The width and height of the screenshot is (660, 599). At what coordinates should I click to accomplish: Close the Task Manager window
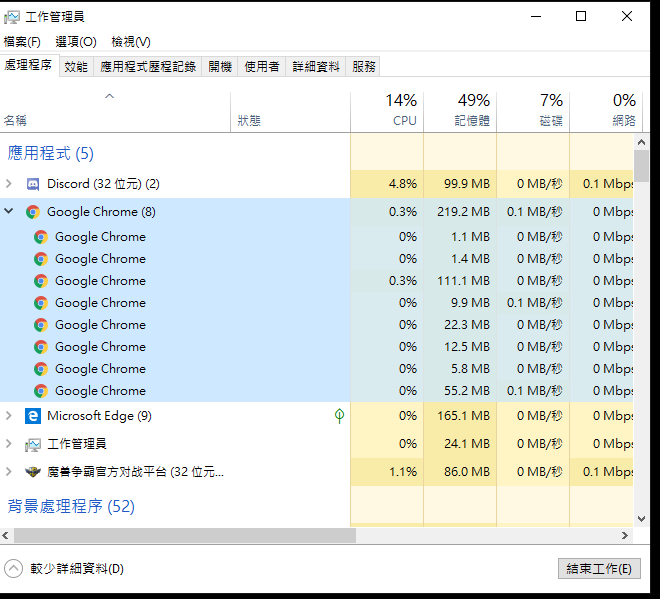tap(627, 16)
